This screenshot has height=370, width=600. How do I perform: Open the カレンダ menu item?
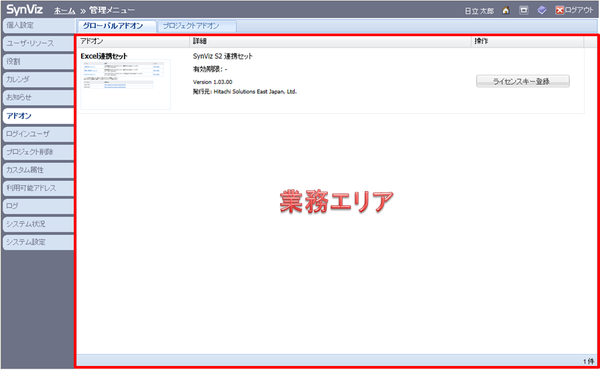[x=38, y=79]
